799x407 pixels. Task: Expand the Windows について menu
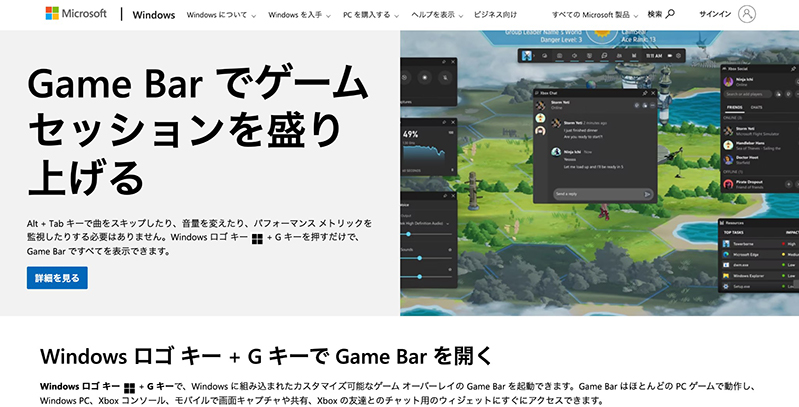click(221, 15)
